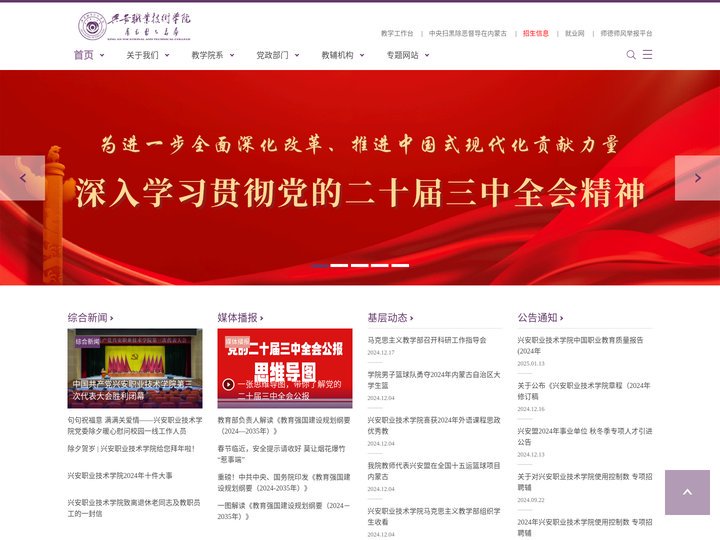Image resolution: width=720 pixels, height=540 pixels.
Task: Open news 句句祝福意 满满关爱情
Action: [x=135, y=426]
